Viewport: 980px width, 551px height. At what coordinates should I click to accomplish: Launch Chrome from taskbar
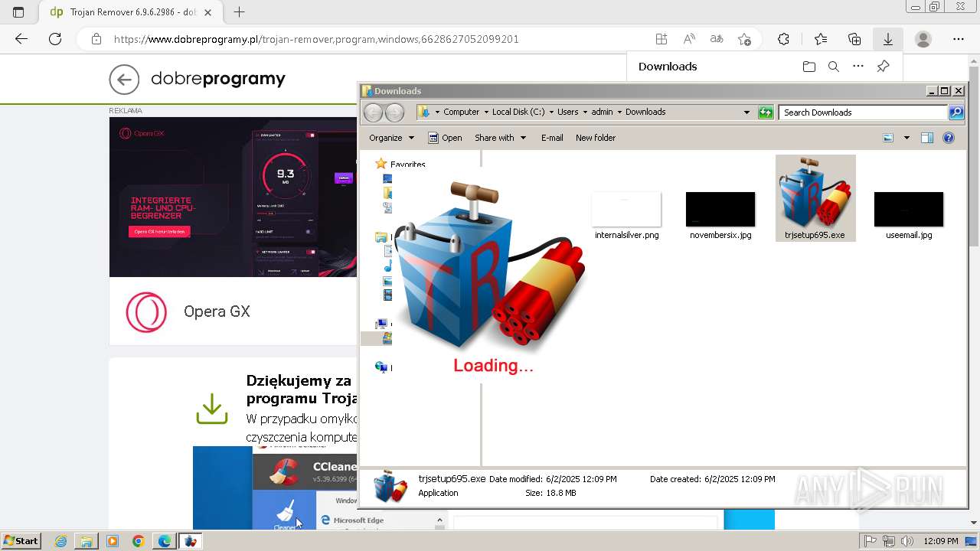[138, 541]
